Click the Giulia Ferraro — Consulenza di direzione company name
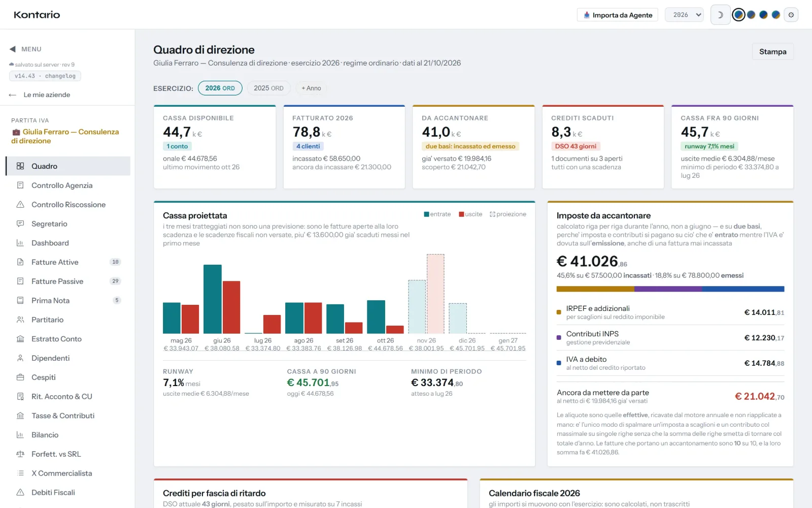Image resolution: width=812 pixels, height=508 pixels. (65, 136)
